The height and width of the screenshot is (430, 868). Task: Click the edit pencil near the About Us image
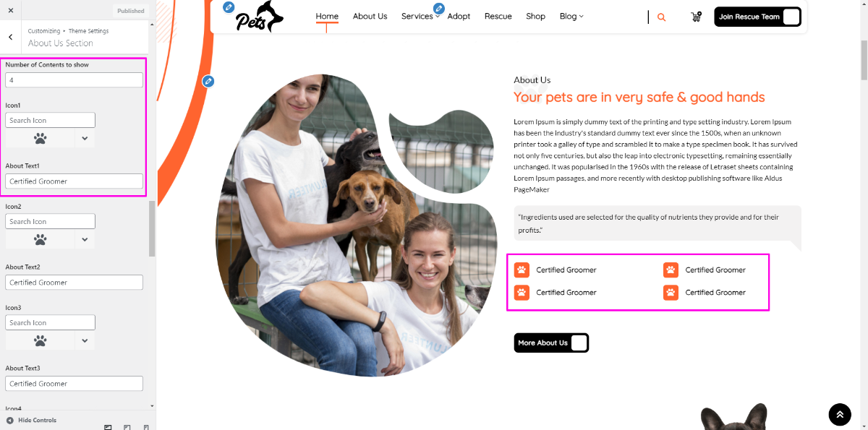(x=208, y=81)
